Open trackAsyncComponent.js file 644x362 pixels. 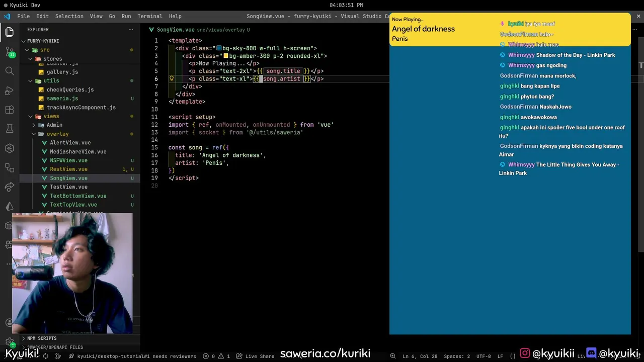(x=81, y=107)
